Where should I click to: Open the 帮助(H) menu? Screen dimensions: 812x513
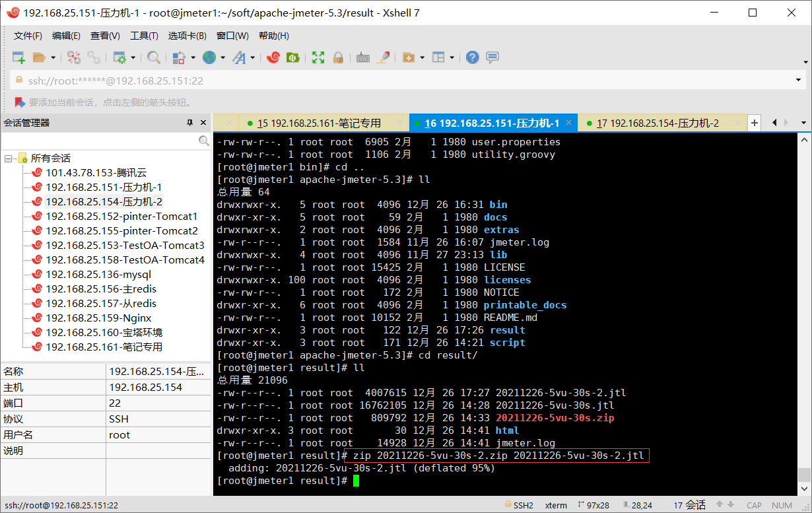[273, 36]
